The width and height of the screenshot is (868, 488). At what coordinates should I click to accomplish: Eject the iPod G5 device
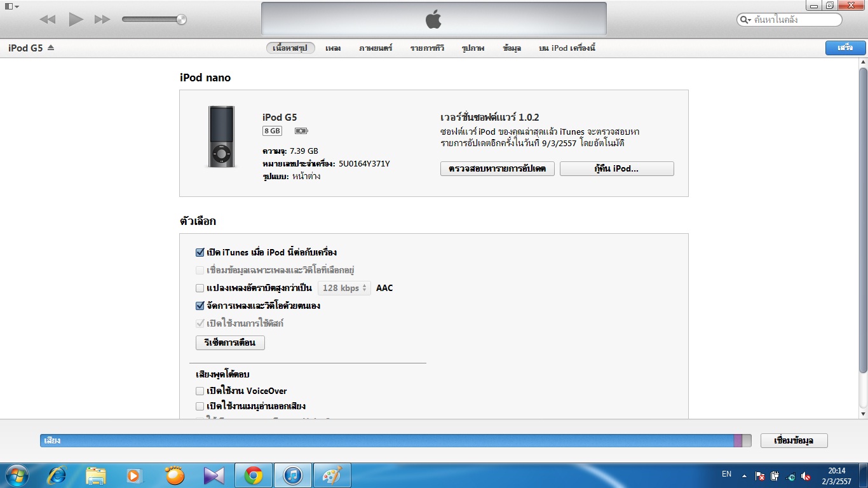(51, 48)
